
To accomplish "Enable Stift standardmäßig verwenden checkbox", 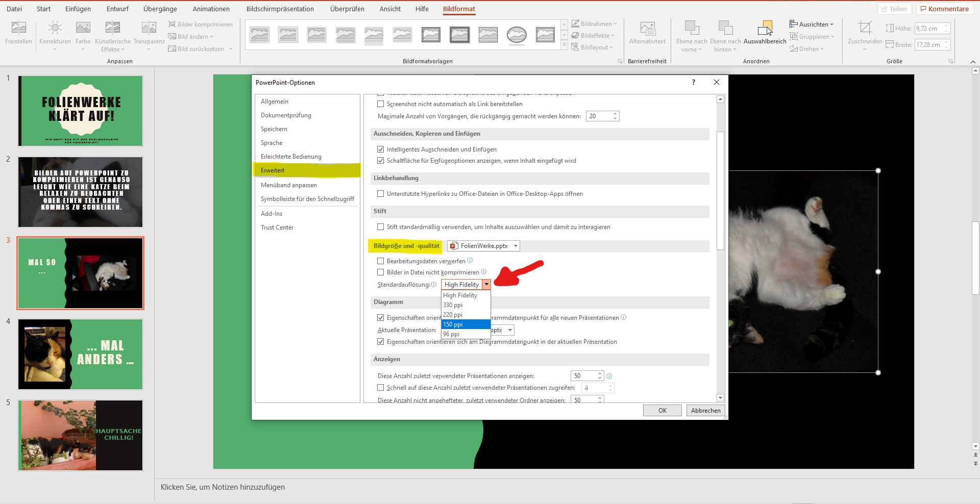I will (x=380, y=227).
